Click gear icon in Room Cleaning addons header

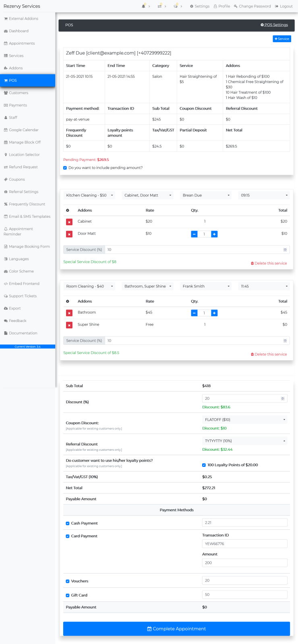pos(68,301)
